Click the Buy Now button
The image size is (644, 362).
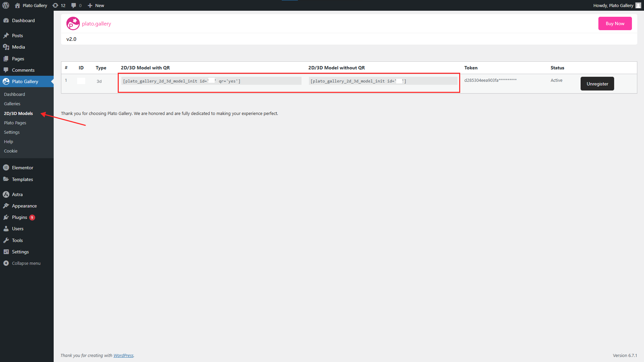click(614, 23)
